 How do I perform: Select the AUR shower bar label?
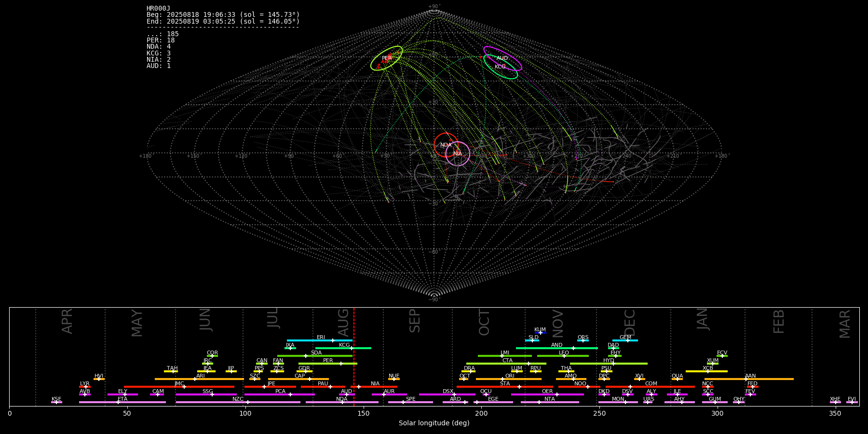[389, 392]
